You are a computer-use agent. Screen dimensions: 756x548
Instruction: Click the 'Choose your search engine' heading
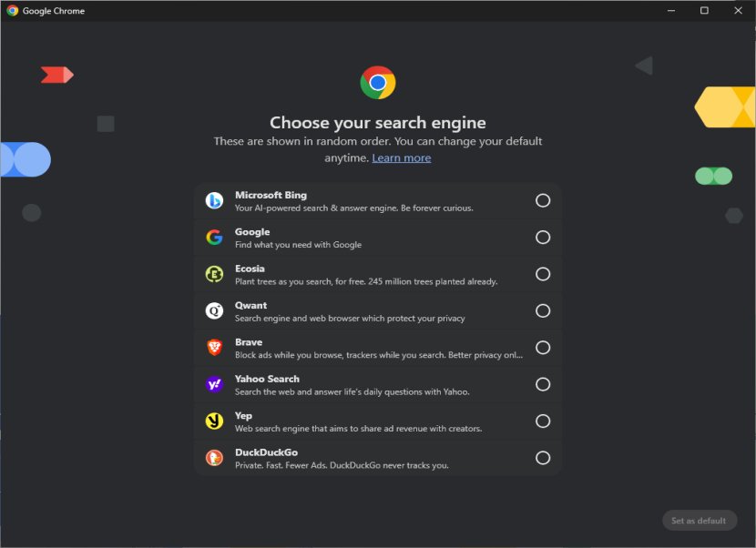click(x=377, y=123)
